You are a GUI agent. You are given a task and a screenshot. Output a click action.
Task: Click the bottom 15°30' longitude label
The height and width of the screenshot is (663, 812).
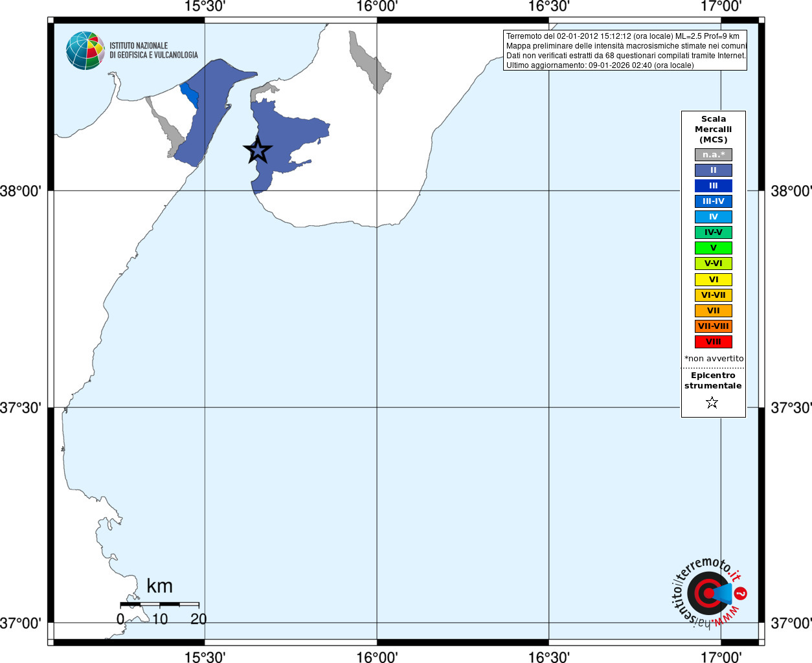pyautogui.click(x=205, y=657)
